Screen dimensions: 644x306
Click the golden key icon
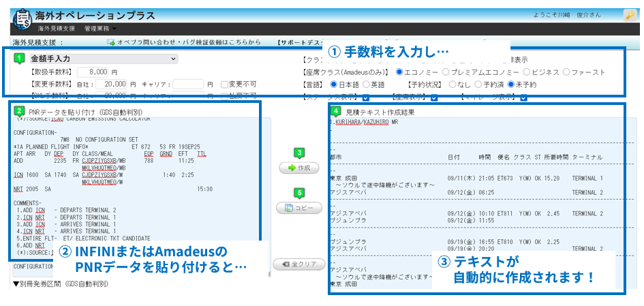point(629,15)
